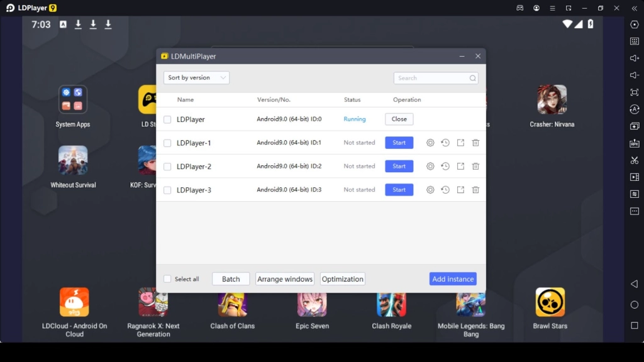Delete the LDPlayer-3 instance via trash icon
This screenshot has width=644, height=362.
click(x=475, y=190)
